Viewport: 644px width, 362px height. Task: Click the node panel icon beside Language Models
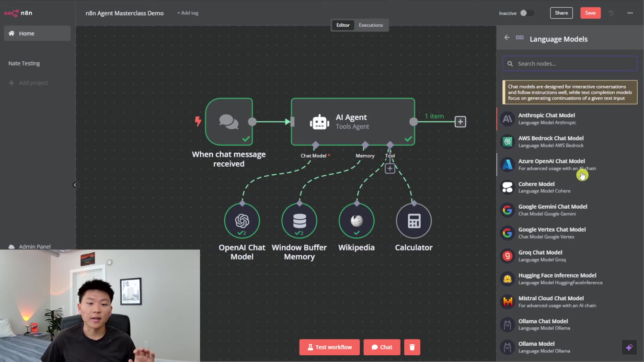tap(519, 37)
